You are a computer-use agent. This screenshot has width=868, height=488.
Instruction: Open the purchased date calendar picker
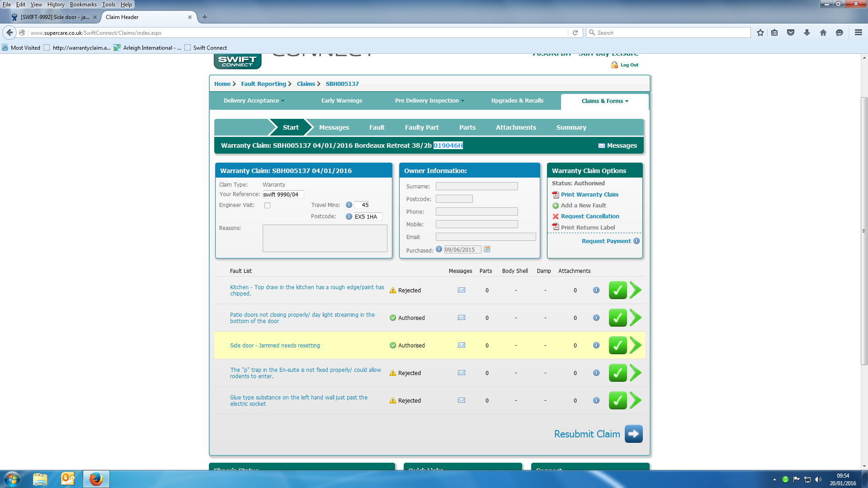(x=487, y=249)
